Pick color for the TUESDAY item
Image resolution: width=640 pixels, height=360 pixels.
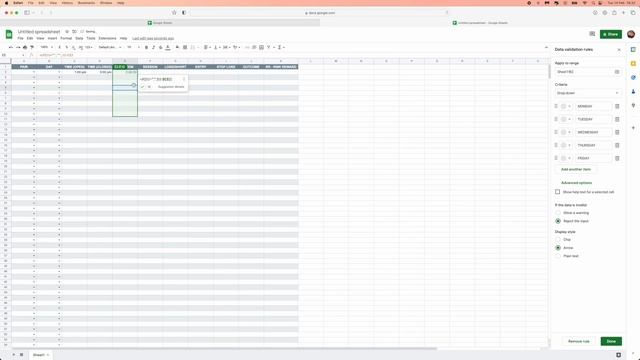coord(565,119)
